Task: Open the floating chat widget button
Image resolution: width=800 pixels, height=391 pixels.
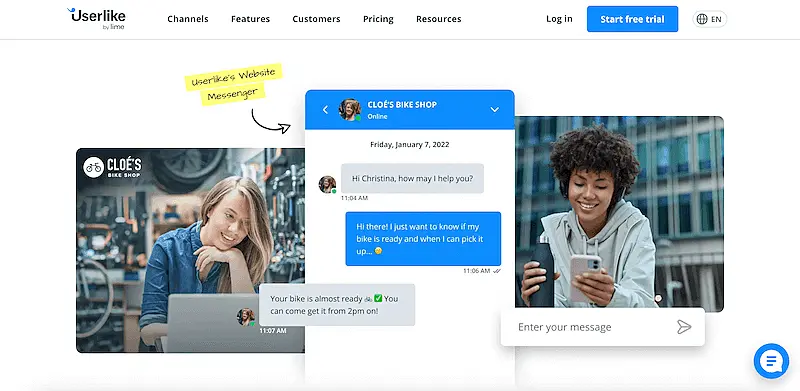Action: tap(771, 361)
